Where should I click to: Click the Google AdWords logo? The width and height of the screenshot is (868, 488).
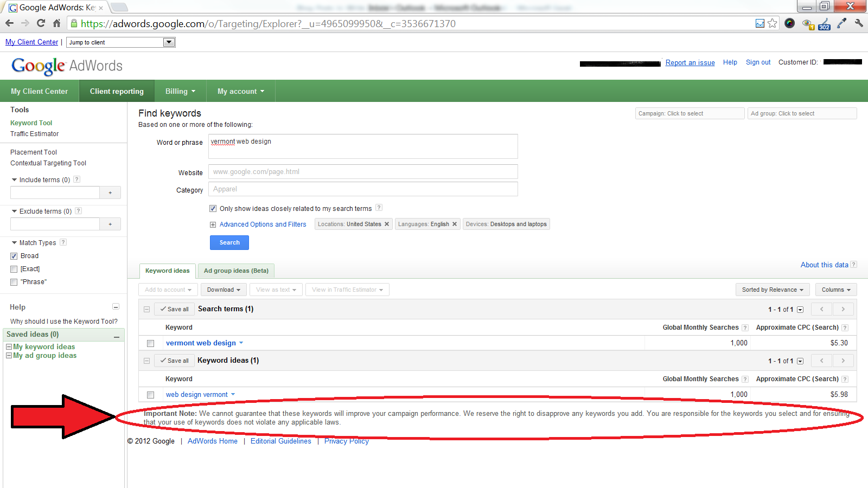[67, 66]
